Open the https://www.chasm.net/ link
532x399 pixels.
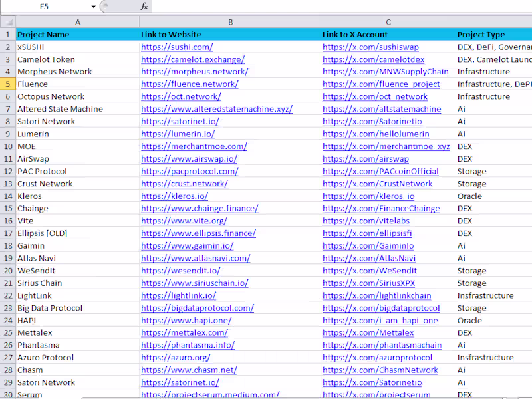click(189, 370)
